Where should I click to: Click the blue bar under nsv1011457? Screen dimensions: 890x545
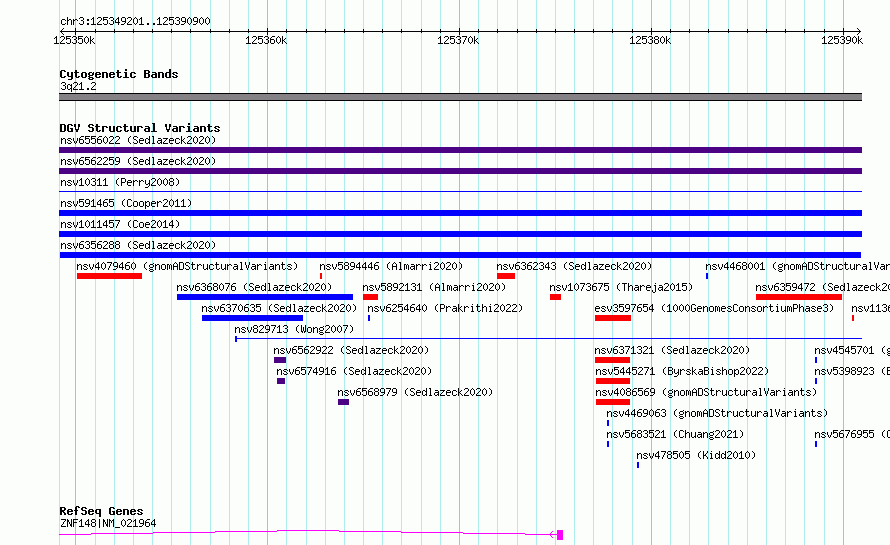pos(460,234)
